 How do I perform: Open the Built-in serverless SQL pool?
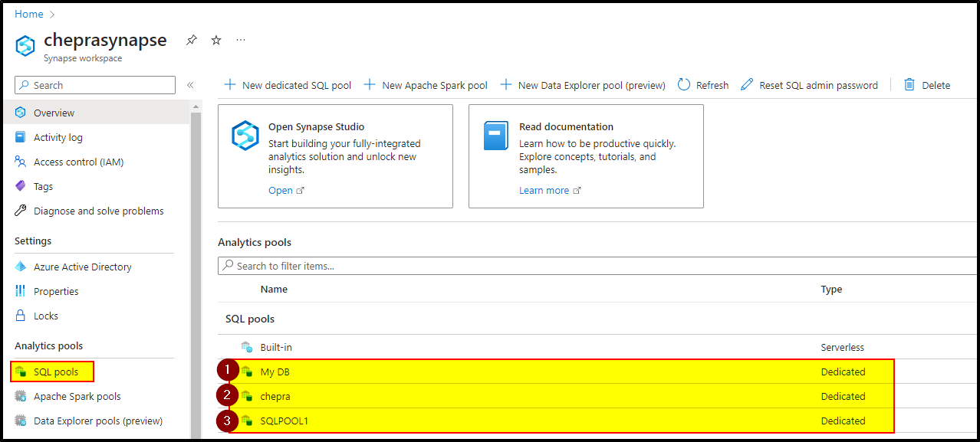276,347
